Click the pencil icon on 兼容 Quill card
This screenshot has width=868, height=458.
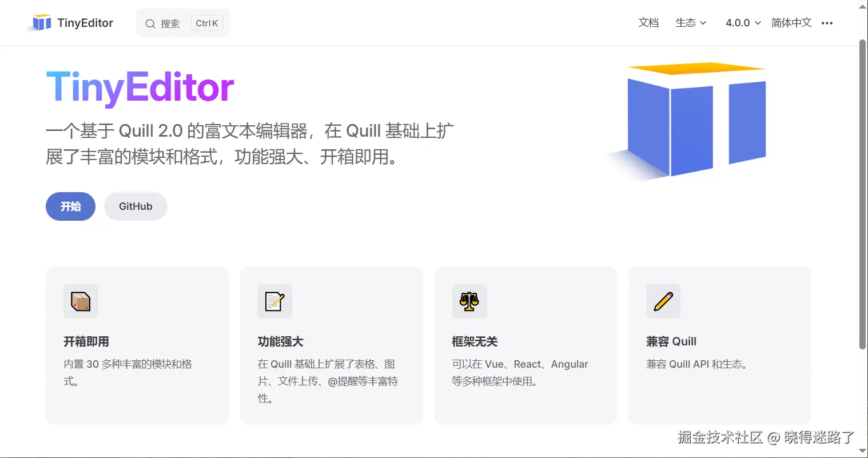click(663, 301)
